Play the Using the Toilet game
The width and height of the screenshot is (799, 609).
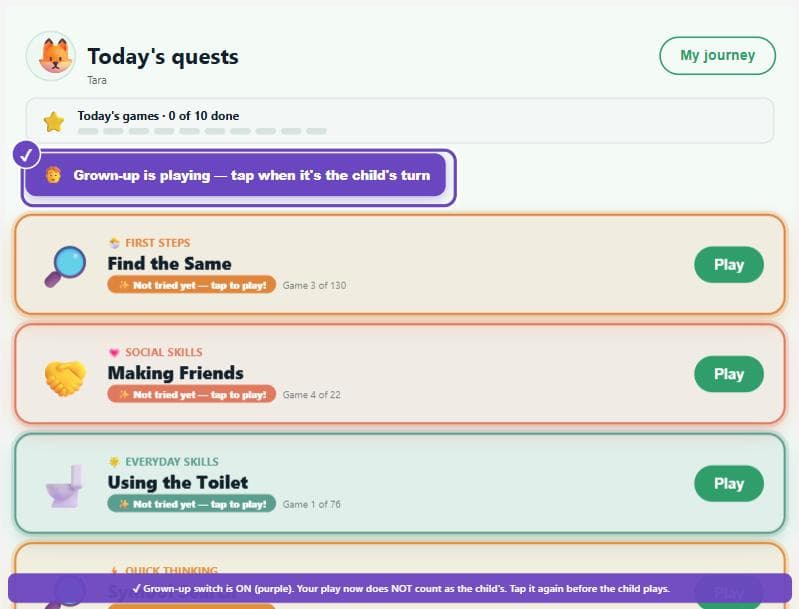pos(729,483)
